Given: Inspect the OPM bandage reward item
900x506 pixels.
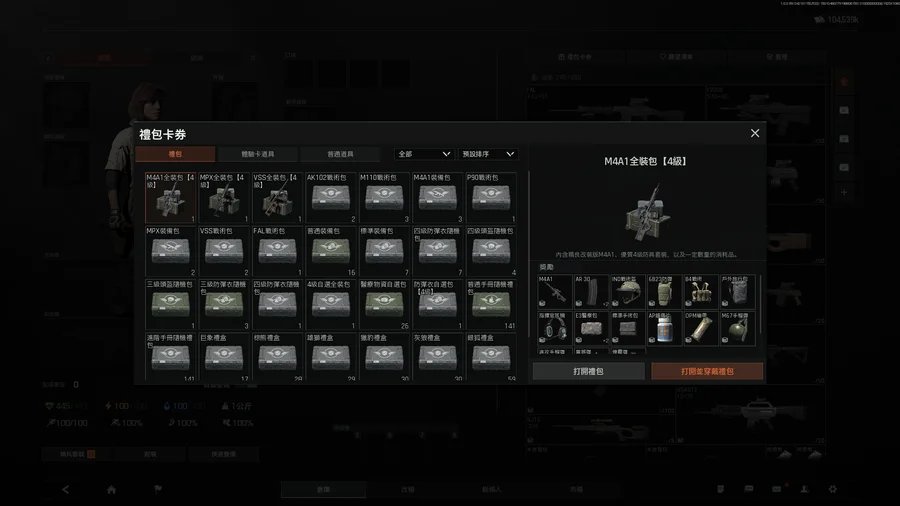Looking at the screenshot, I should coord(701,328).
